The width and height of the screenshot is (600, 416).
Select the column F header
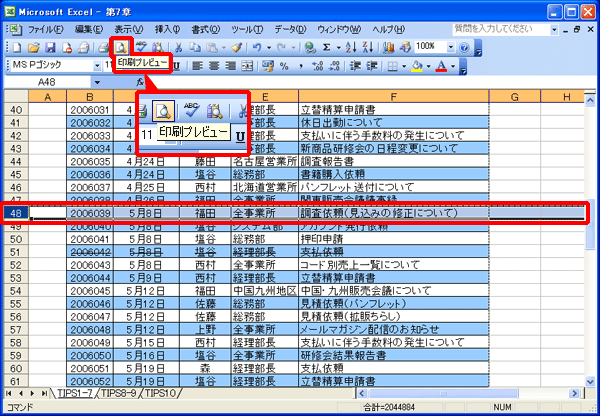click(x=393, y=97)
